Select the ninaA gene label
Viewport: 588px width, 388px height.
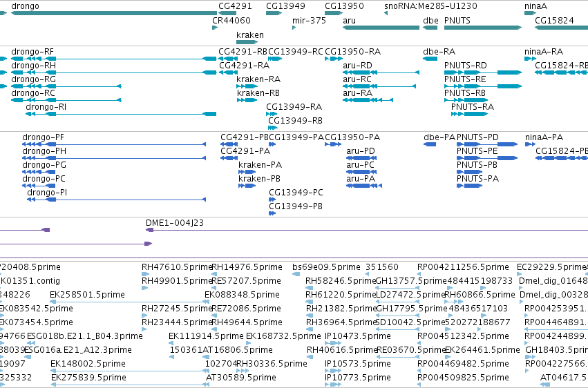point(535,6)
